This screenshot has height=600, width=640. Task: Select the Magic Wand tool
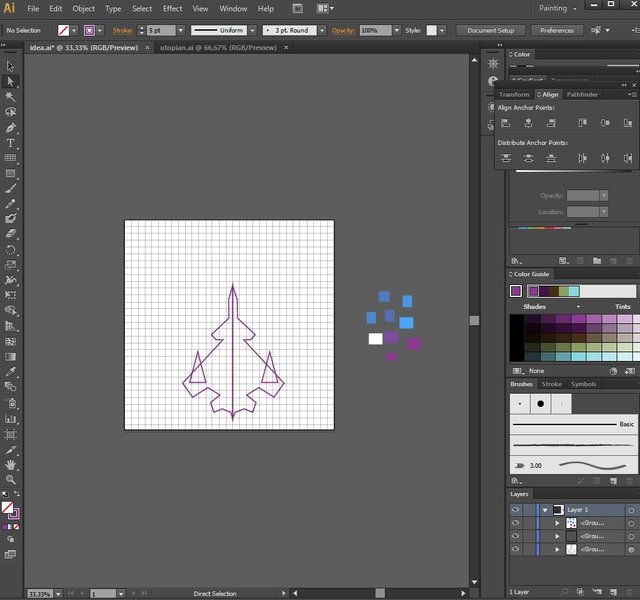11,97
